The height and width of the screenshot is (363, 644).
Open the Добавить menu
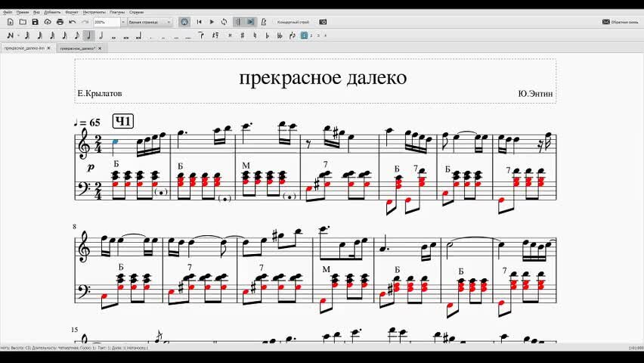coord(52,12)
